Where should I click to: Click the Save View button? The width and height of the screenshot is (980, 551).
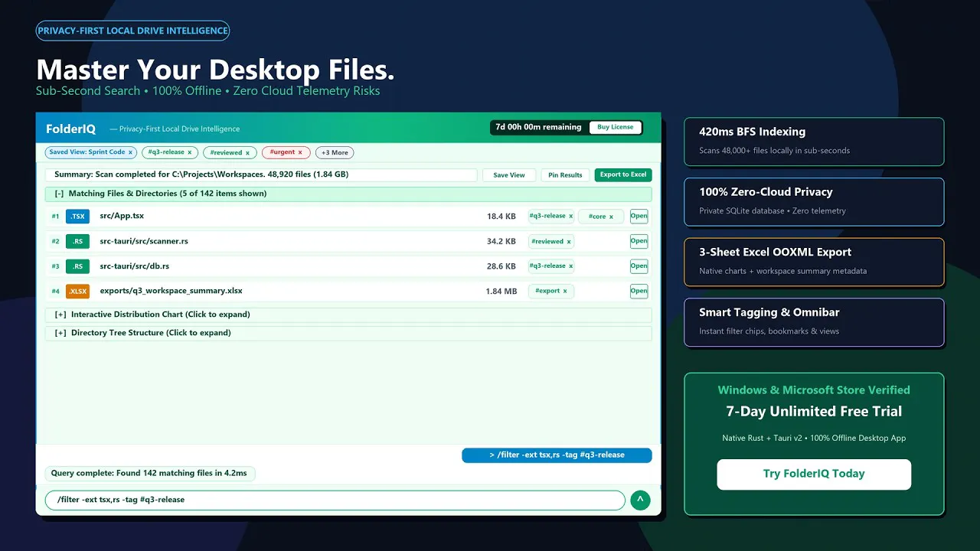(x=509, y=175)
